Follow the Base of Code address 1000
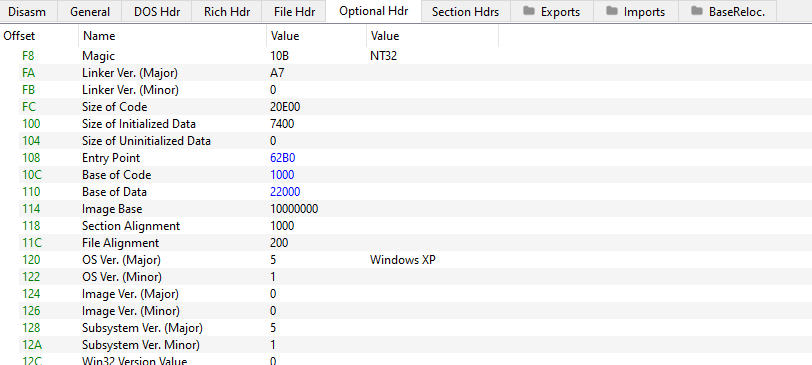Image resolution: width=812 pixels, height=365 pixels. [x=282, y=175]
